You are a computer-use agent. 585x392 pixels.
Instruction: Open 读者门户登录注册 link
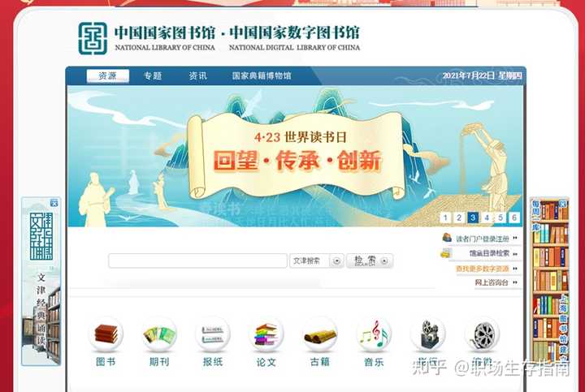pos(481,239)
